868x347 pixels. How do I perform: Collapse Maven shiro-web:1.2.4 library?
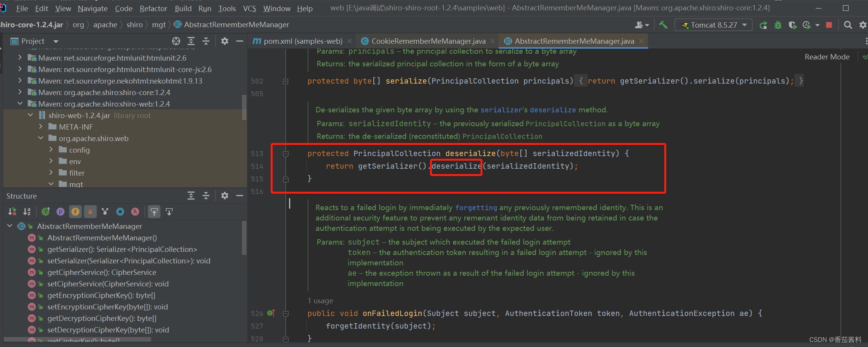(x=20, y=104)
